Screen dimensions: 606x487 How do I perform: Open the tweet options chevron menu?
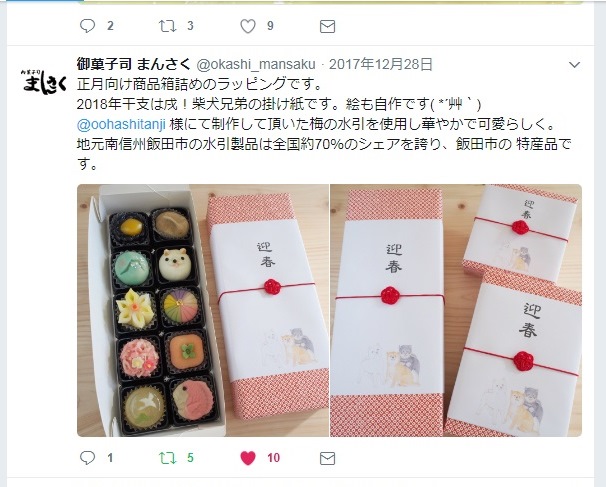click(574, 65)
